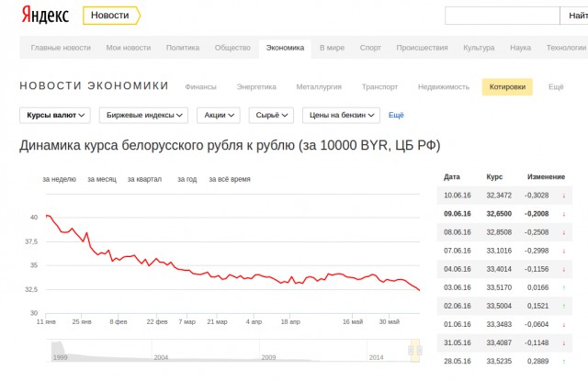Click the 1999 mark in the timeline overview
The height and width of the screenshot is (381, 588).
(x=60, y=357)
